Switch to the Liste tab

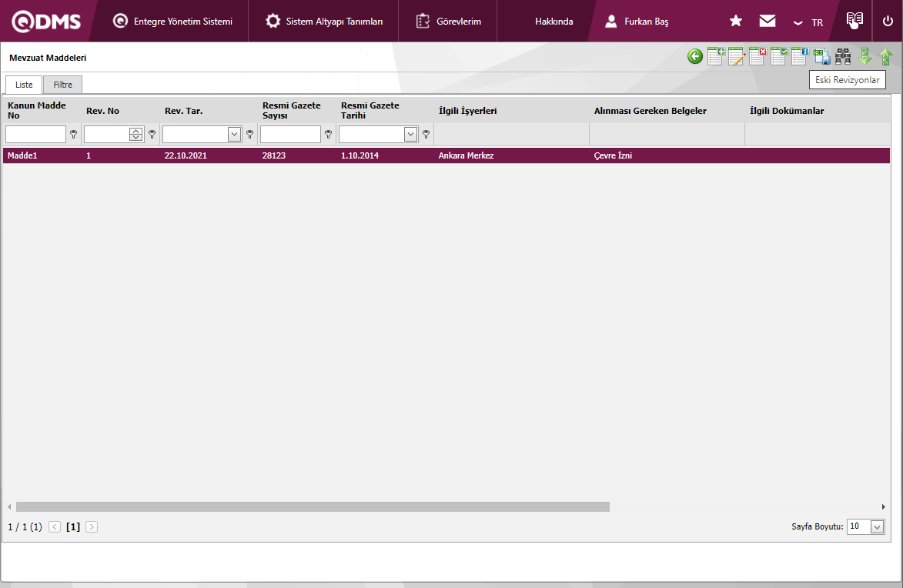[x=24, y=85]
